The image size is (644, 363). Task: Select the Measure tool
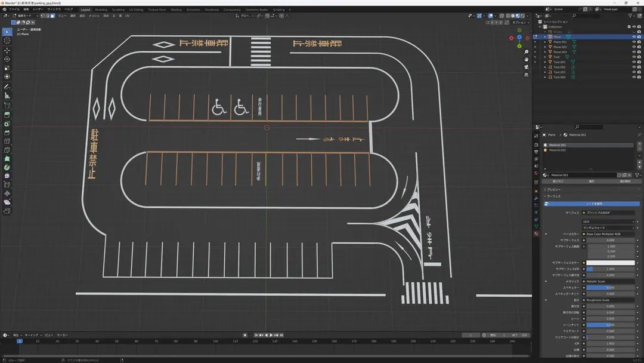tap(7, 96)
